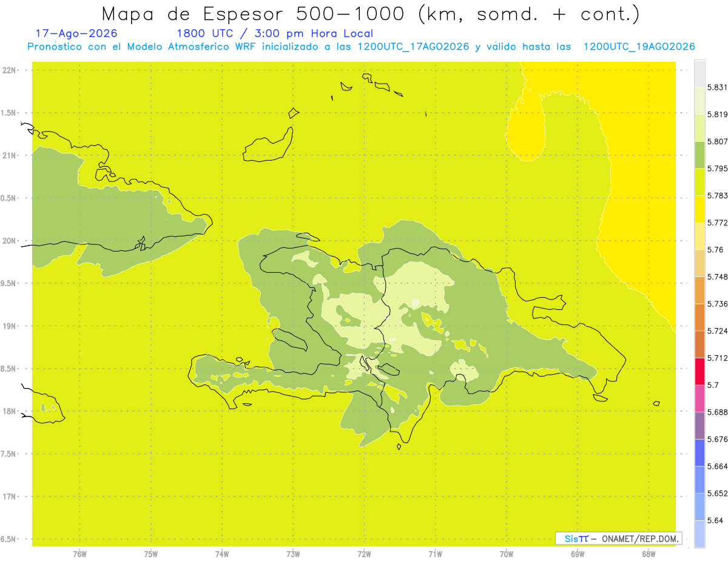Click the 72W longitude label
The image size is (728, 562).
click(364, 553)
